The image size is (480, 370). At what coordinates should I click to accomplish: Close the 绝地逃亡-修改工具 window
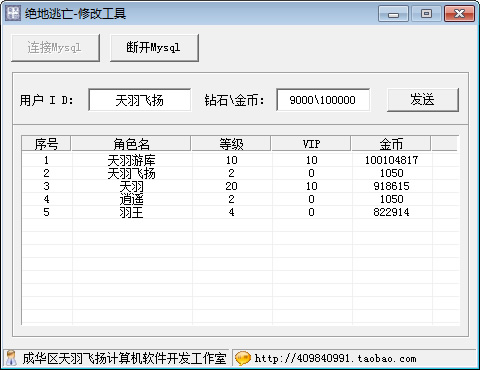[459, 14]
